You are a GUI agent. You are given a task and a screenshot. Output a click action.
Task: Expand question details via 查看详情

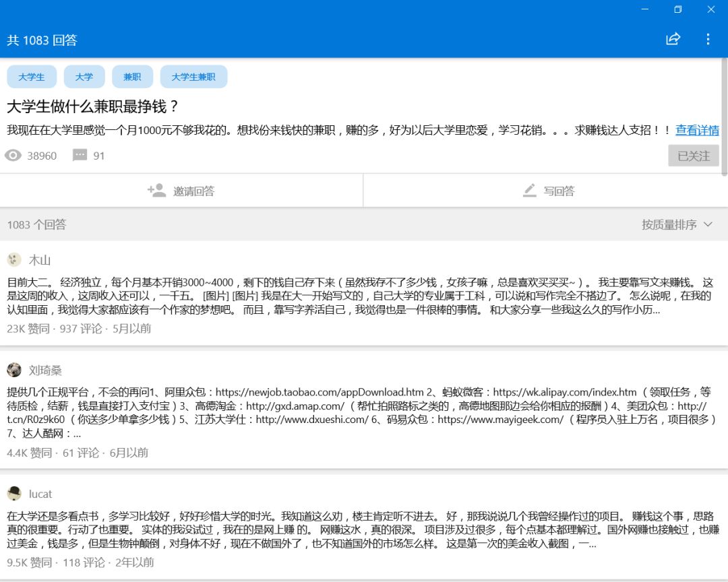697,130
